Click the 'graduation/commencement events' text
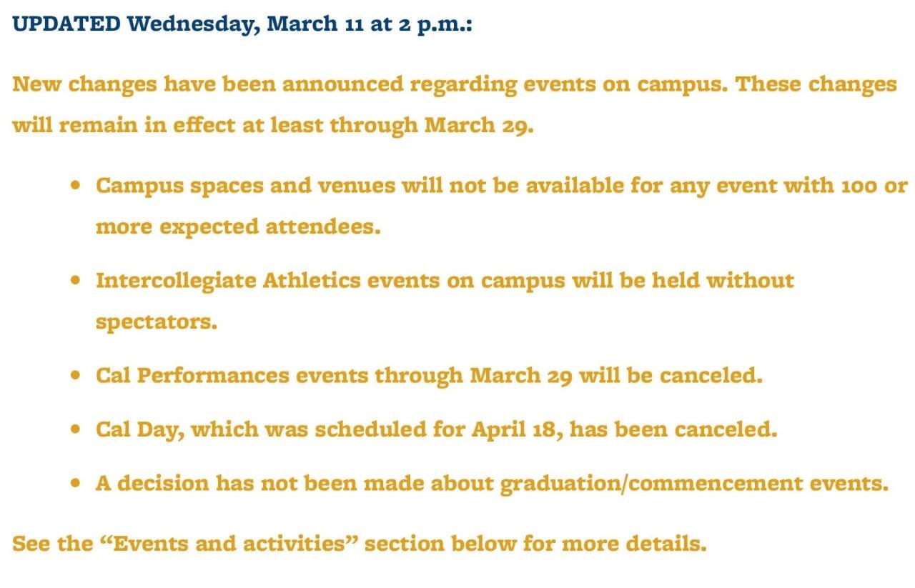915x588 pixels. point(693,484)
